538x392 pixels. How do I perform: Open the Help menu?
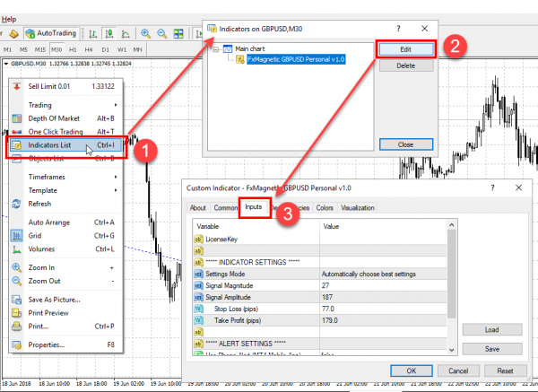(9, 19)
